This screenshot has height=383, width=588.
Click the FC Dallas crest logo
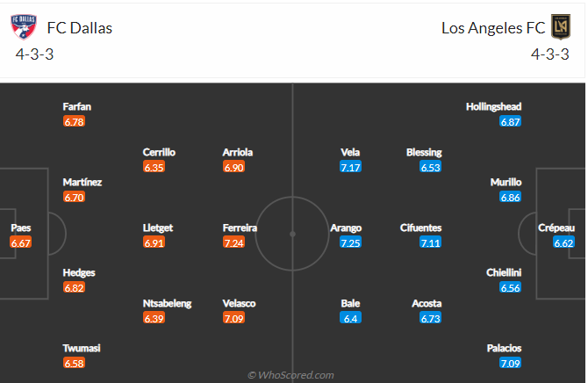tap(24, 27)
